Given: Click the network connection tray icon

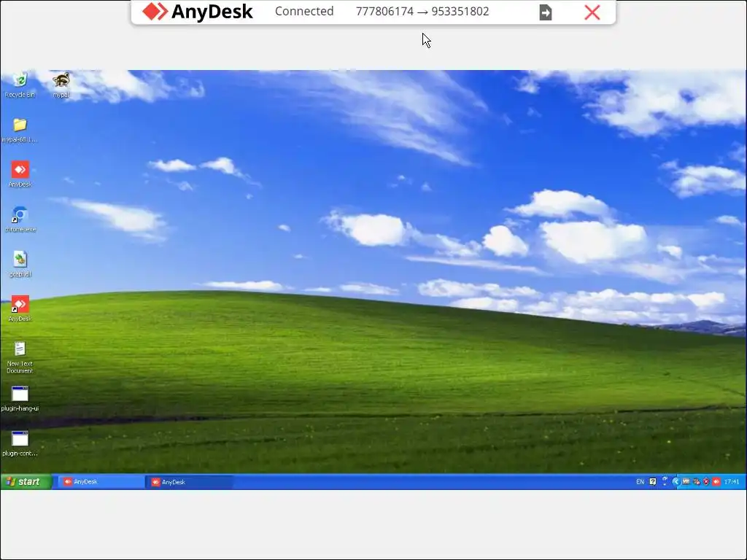Looking at the screenshot, I should point(697,482).
